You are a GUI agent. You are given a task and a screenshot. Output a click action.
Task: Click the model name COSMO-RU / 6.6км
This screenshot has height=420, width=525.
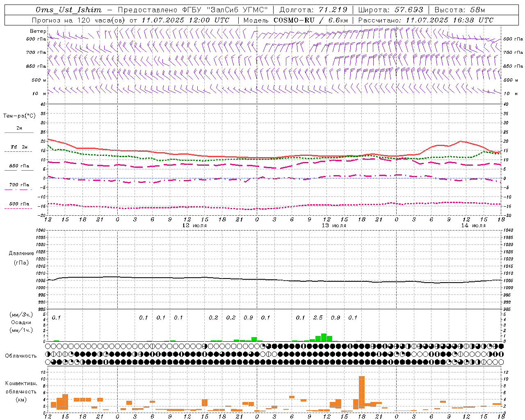pos(311,20)
